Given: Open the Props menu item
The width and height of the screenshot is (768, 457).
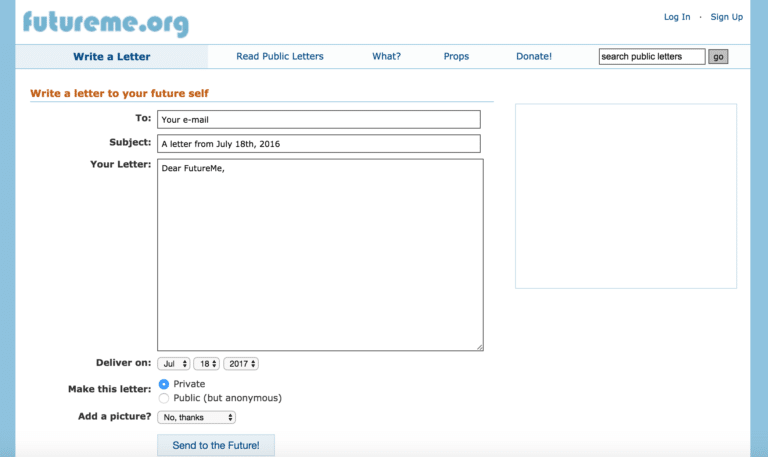Looking at the screenshot, I should [456, 57].
